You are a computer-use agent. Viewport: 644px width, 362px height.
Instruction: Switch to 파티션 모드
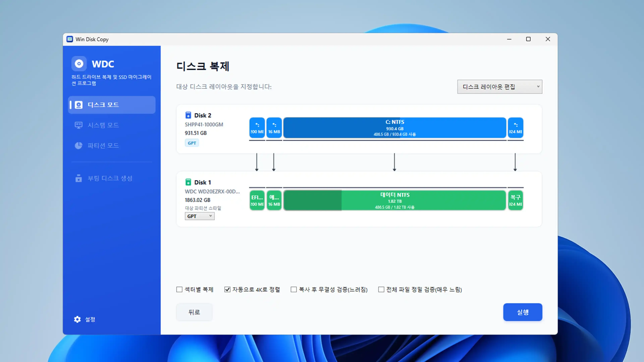(112, 145)
